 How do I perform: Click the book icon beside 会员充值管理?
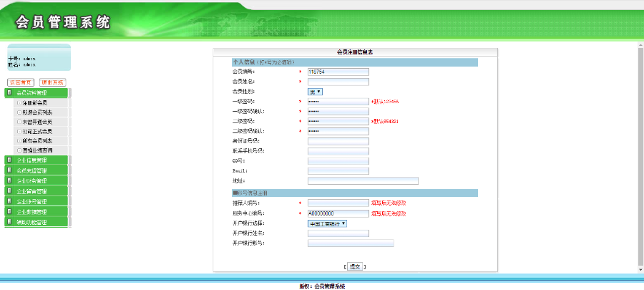(9, 170)
